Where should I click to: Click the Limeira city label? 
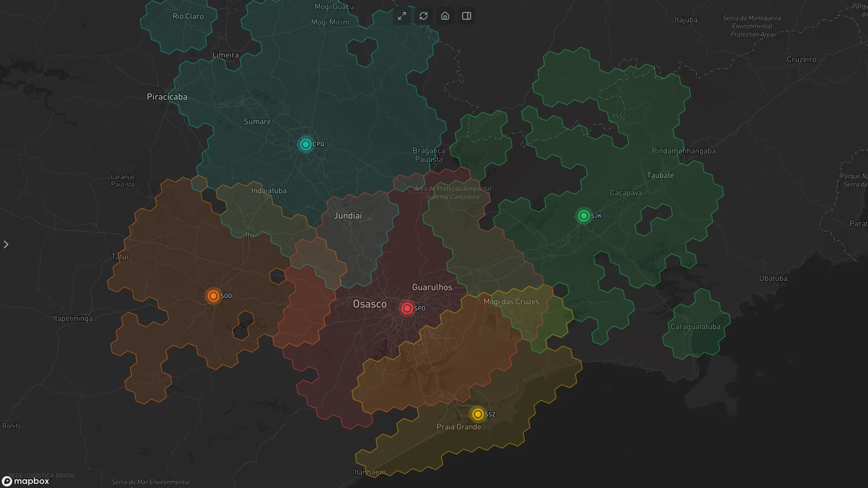click(225, 55)
